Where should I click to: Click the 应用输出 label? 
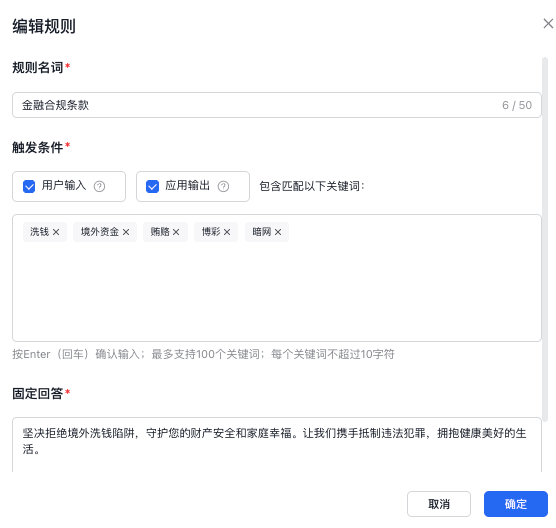(x=188, y=185)
